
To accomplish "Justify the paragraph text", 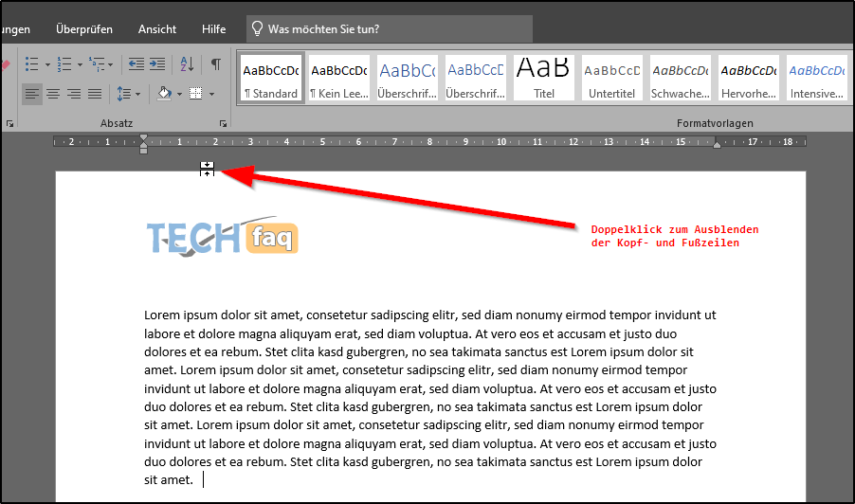I will (x=95, y=94).
